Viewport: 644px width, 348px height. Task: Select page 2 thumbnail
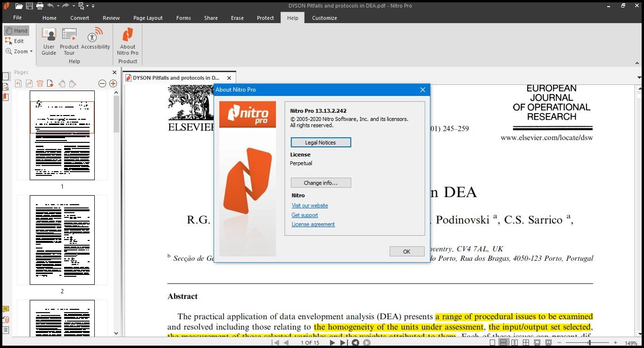pos(62,240)
